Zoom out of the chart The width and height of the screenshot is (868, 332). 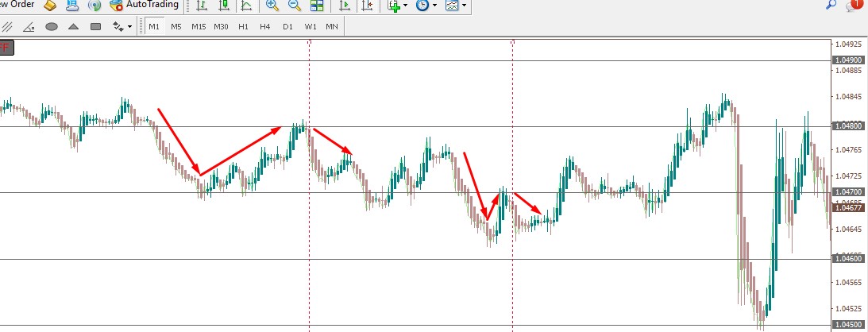click(295, 6)
